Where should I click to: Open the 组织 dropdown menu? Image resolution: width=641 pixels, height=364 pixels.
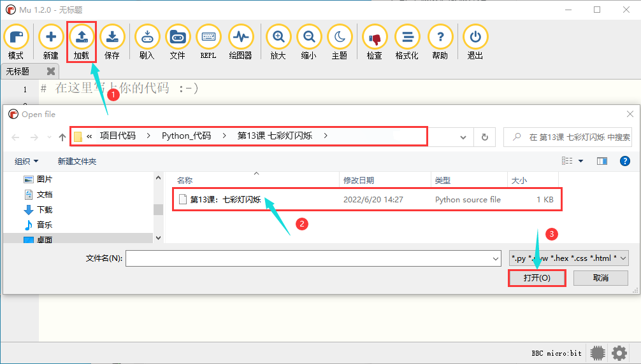26,162
